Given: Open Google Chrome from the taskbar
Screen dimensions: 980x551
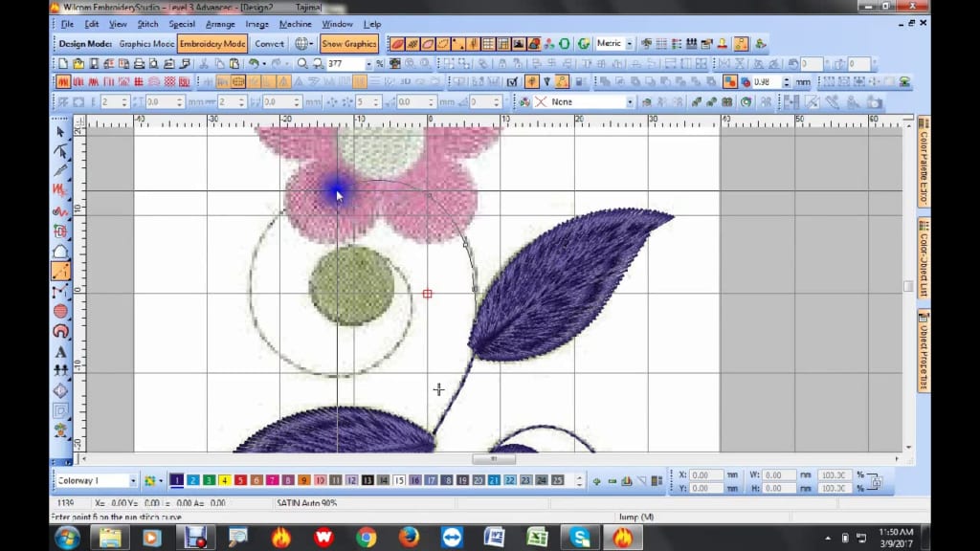Looking at the screenshot, I should [367, 538].
